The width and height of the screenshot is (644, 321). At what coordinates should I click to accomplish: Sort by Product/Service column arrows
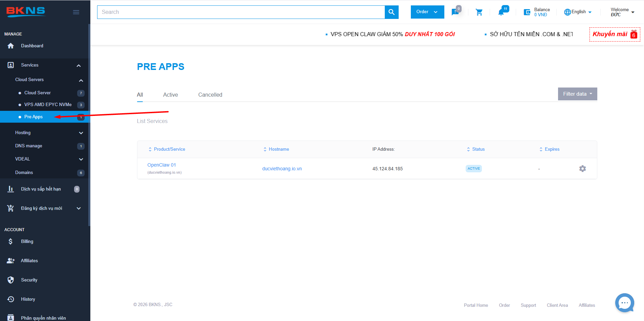[x=150, y=149]
